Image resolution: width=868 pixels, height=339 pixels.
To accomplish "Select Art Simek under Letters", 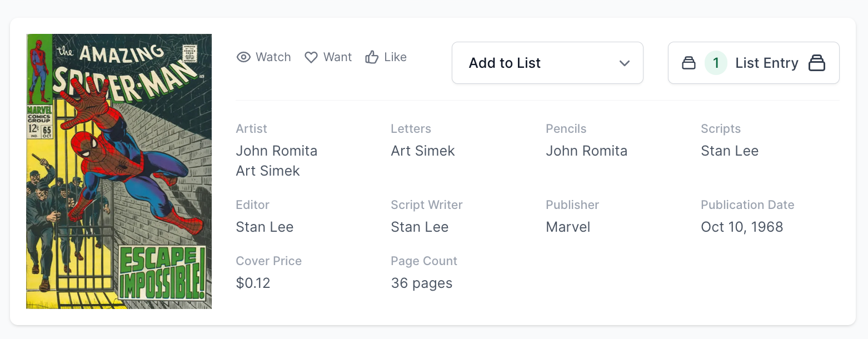I will tap(422, 151).
